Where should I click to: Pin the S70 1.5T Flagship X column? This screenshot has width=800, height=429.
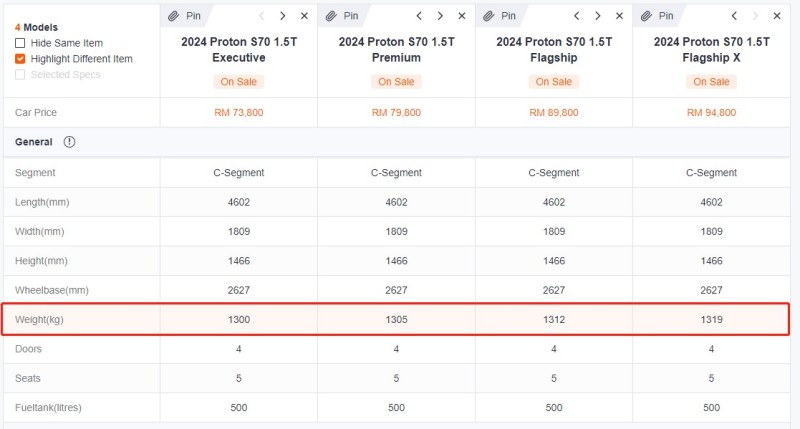point(657,16)
